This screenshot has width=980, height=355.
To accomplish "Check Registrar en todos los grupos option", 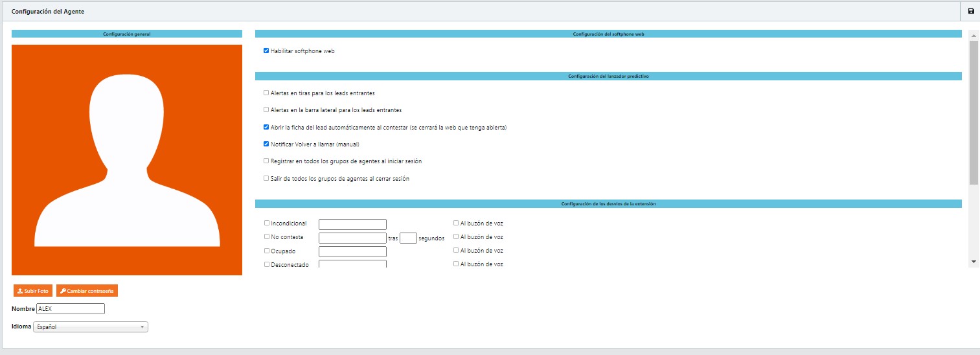I will pos(266,161).
